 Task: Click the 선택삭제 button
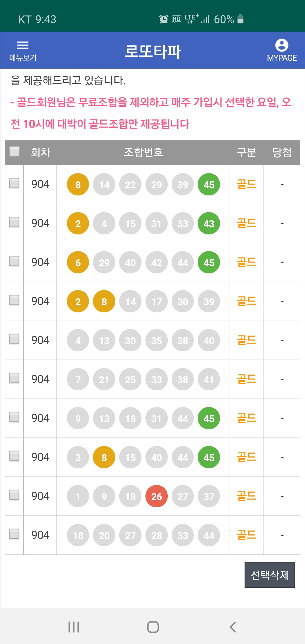[x=270, y=575]
